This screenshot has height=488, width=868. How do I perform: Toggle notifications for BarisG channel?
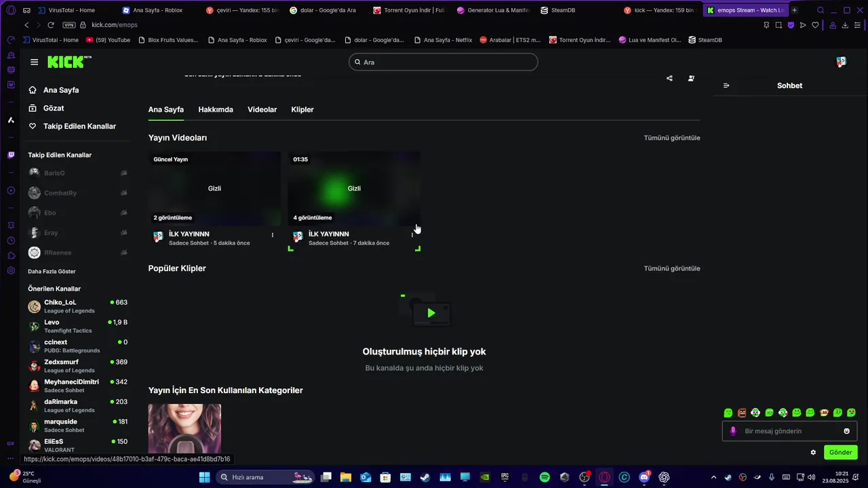(x=123, y=174)
